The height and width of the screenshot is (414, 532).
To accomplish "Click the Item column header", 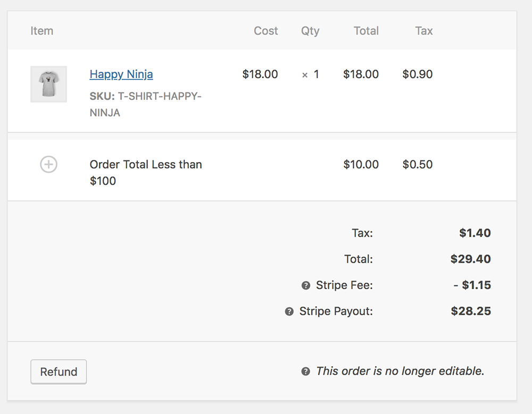I will tap(42, 31).
